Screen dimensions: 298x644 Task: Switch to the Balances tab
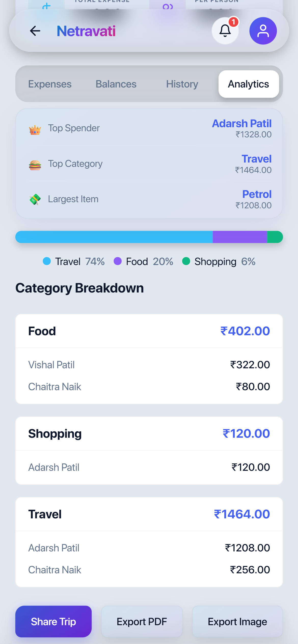tap(116, 84)
